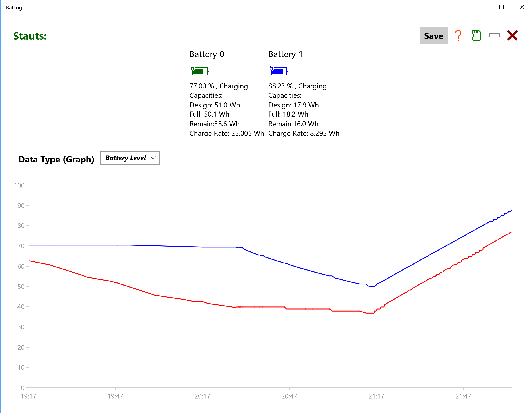Open the Battery Level dropdown
The image size is (532, 413).
130,158
